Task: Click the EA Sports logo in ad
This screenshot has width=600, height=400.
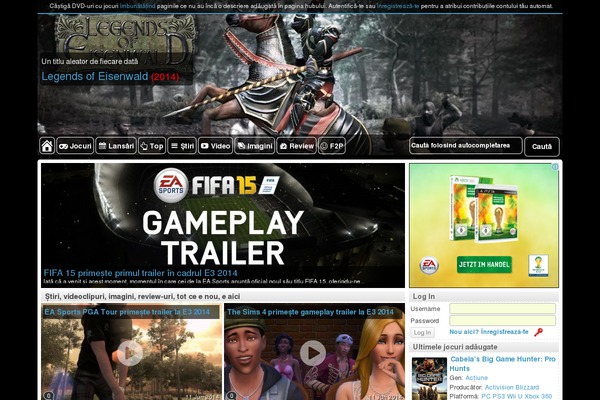Action: (429, 265)
